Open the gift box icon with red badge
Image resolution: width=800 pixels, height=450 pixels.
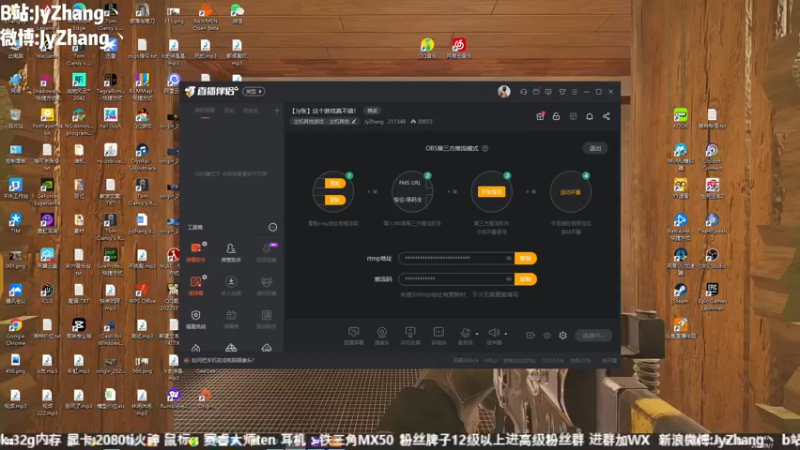540,116
